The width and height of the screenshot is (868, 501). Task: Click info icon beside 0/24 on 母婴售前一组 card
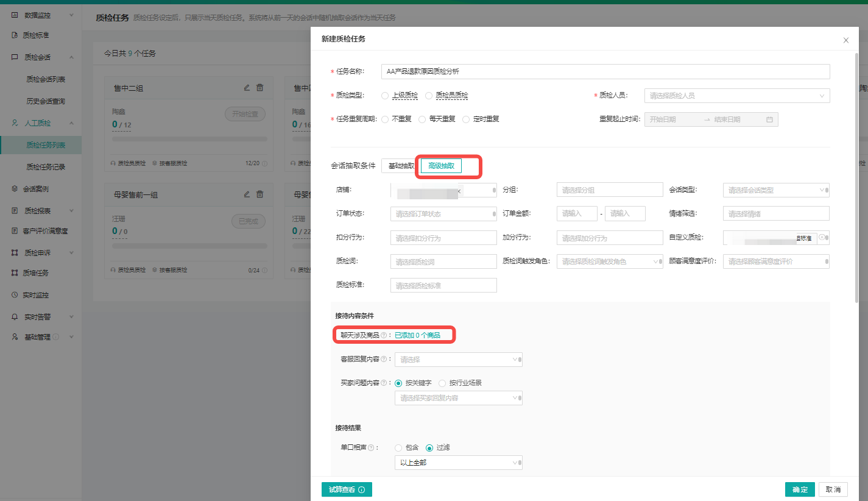coord(264,270)
